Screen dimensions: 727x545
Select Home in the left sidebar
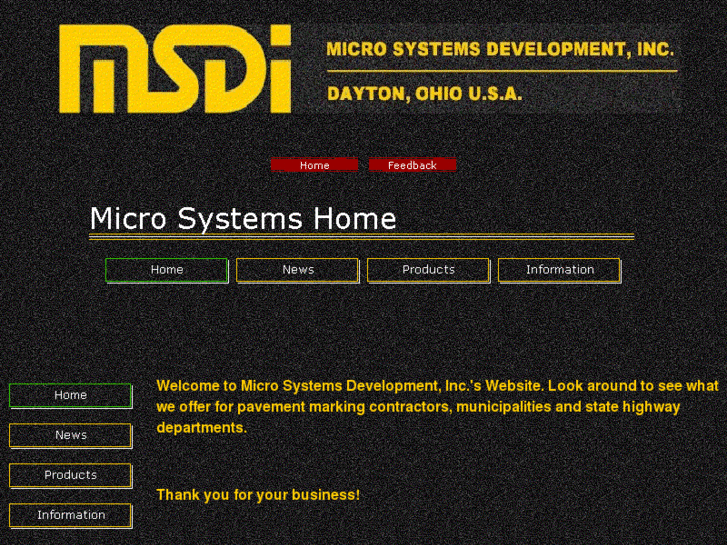(x=71, y=396)
